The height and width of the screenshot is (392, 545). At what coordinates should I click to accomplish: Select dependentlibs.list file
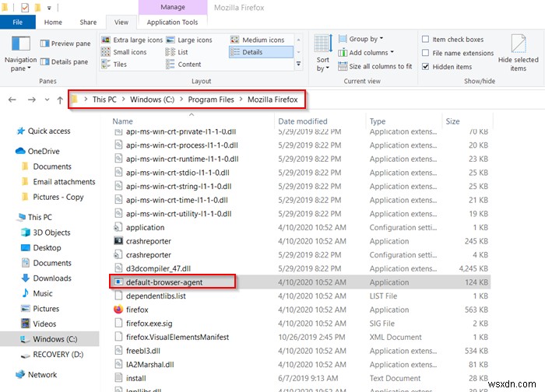pos(156,296)
